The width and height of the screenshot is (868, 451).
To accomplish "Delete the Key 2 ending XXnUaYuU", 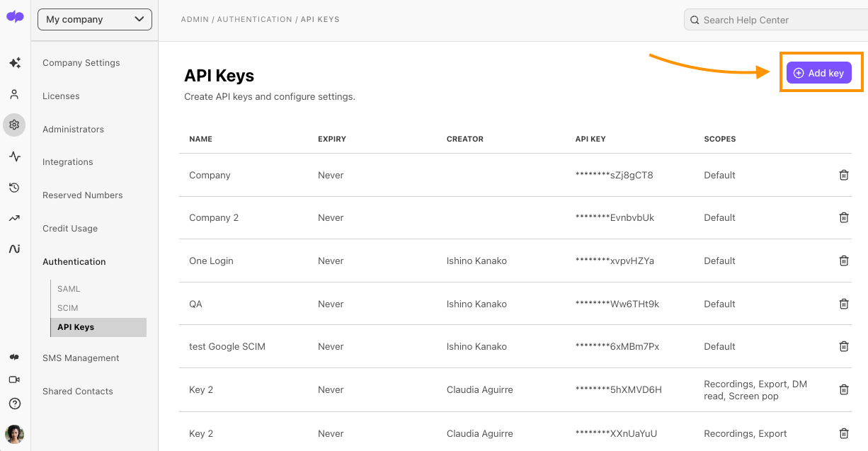I will [x=844, y=433].
